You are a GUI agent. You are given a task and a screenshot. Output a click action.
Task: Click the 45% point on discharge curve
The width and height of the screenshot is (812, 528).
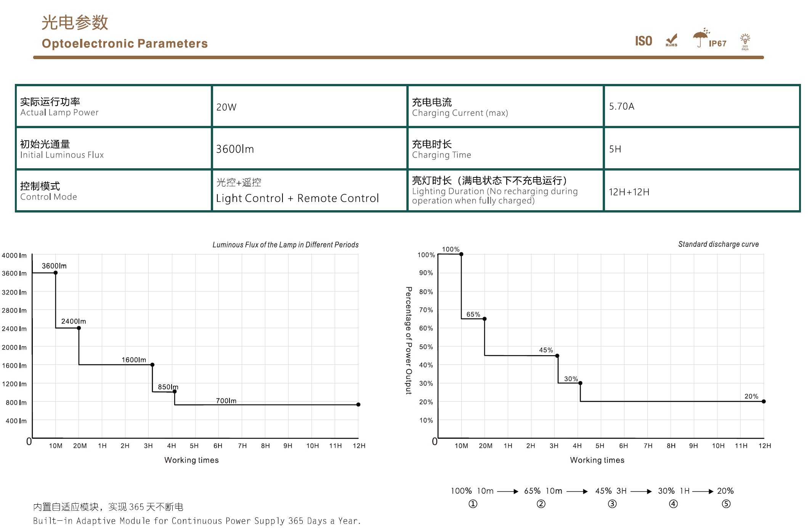(557, 356)
